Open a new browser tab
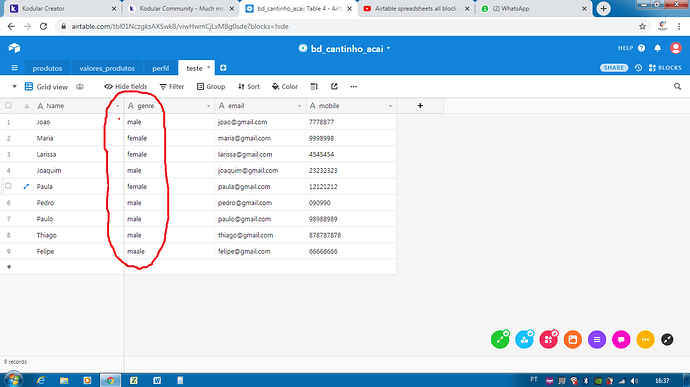The image size is (690, 387). [x=603, y=8]
